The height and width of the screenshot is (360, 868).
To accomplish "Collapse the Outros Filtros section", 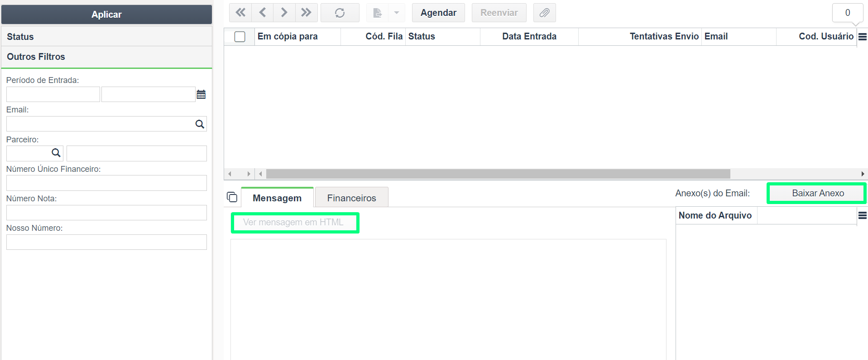I will (106, 57).
